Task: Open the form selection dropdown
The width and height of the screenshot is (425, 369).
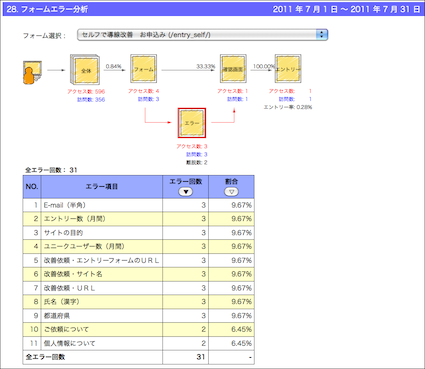Action: pos(202,35)
